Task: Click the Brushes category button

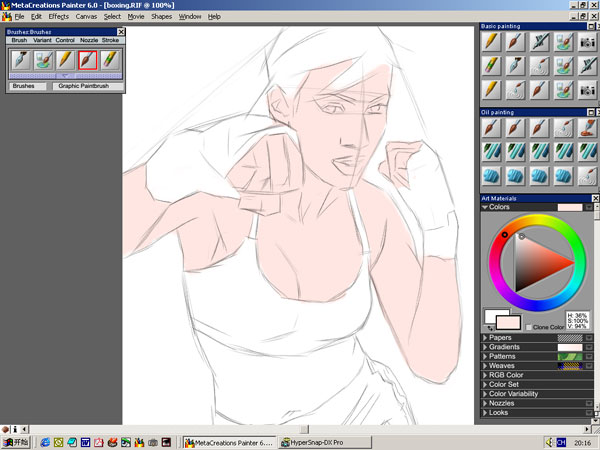Action: (x=25, y=86)
